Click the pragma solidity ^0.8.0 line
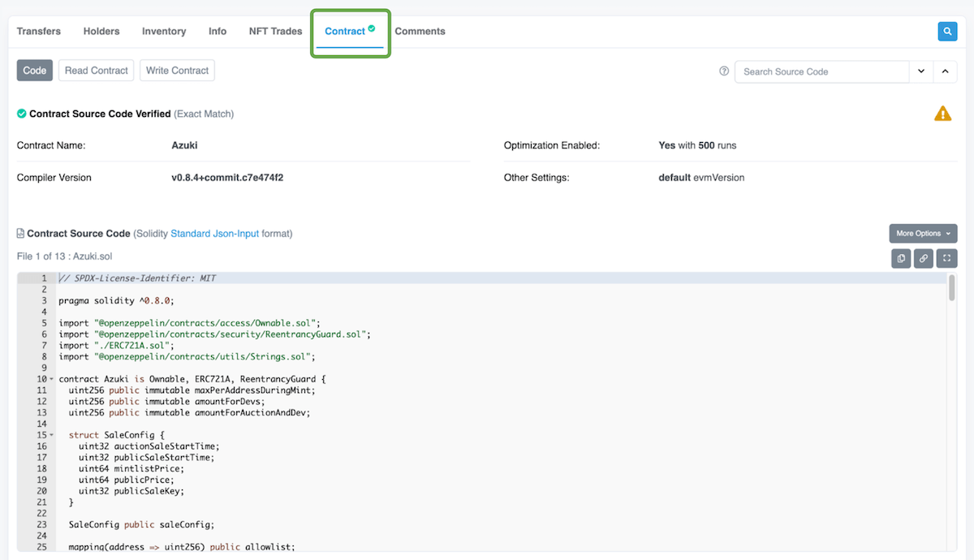The width and height of the screenshot is (974, 560). (x=116, y=300)
